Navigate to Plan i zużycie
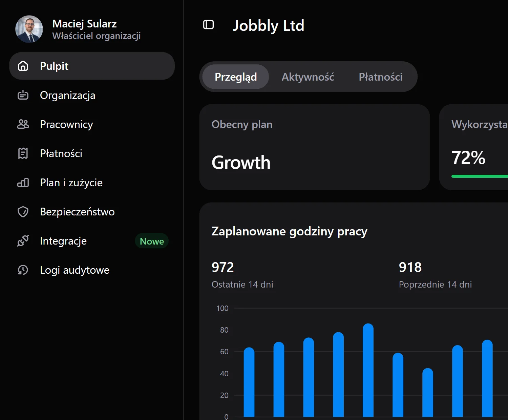This screenshot has width=508, height=420. coord(92,183)
